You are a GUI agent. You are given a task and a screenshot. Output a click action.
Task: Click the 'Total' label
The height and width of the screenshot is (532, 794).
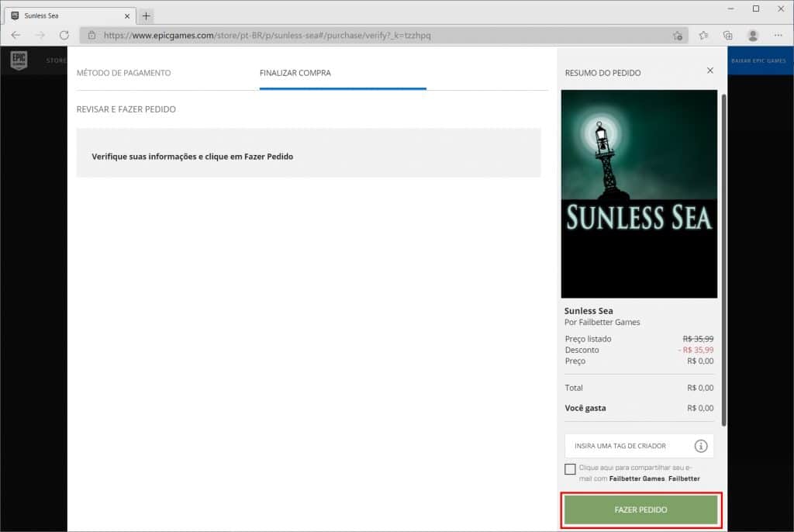click(x=574, y=388)
